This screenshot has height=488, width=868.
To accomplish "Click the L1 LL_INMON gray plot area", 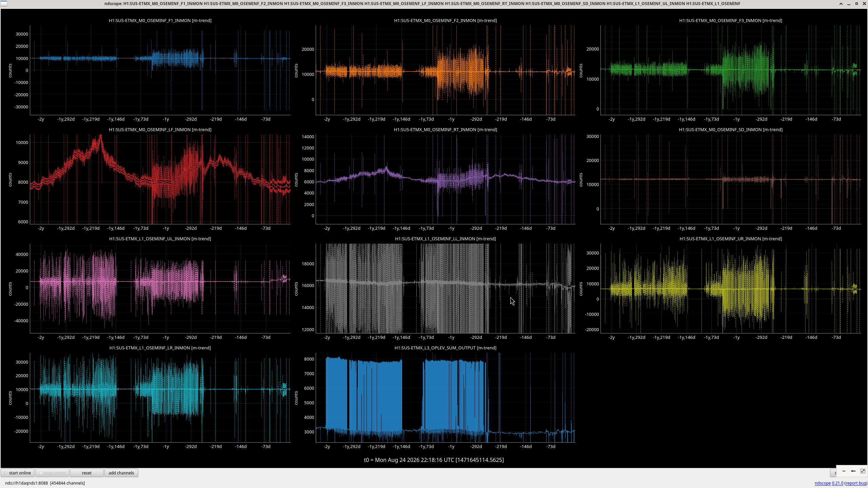I will [446, 288].
